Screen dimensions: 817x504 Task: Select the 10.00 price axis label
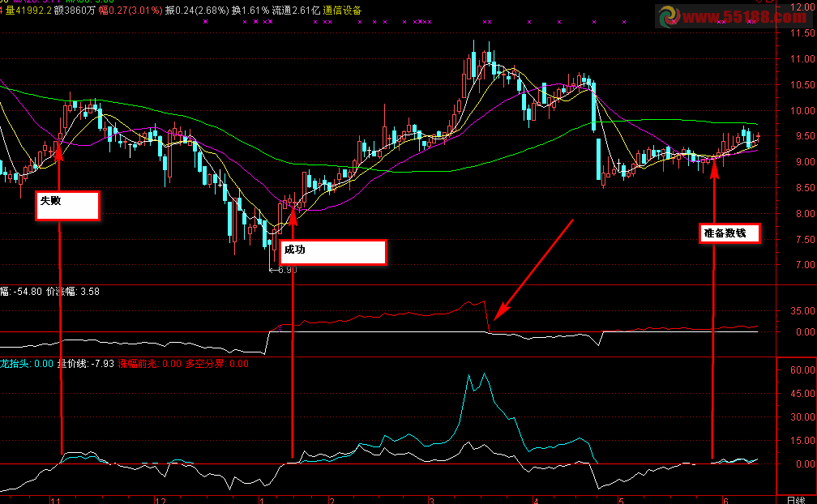[x=802, y=110]
